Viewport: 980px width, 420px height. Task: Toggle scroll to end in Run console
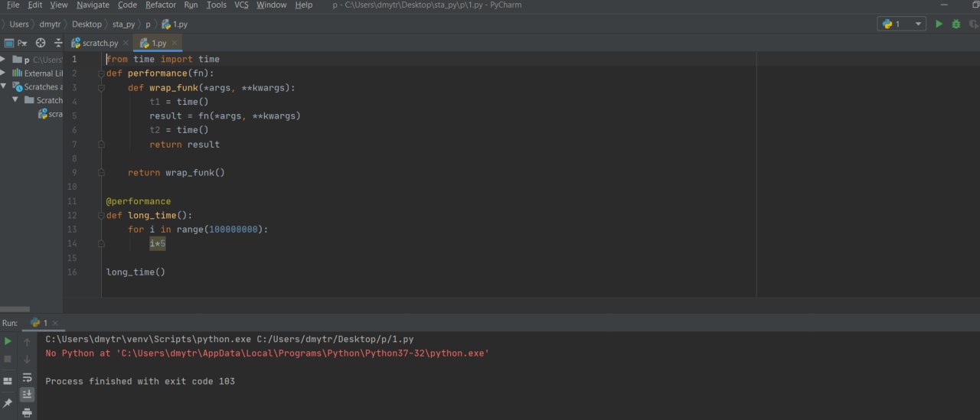[x=28, y=395]
